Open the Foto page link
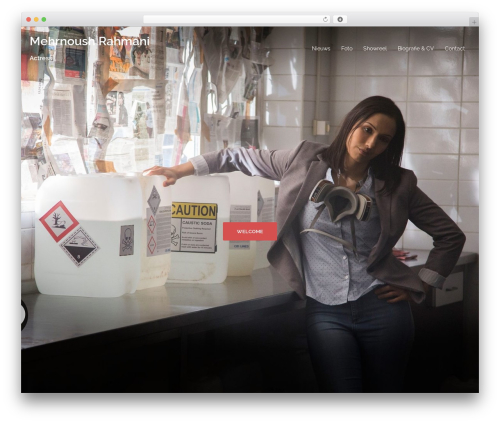This screenshot has height=423, width=500. pyautogui.click(x=347, y=49)
